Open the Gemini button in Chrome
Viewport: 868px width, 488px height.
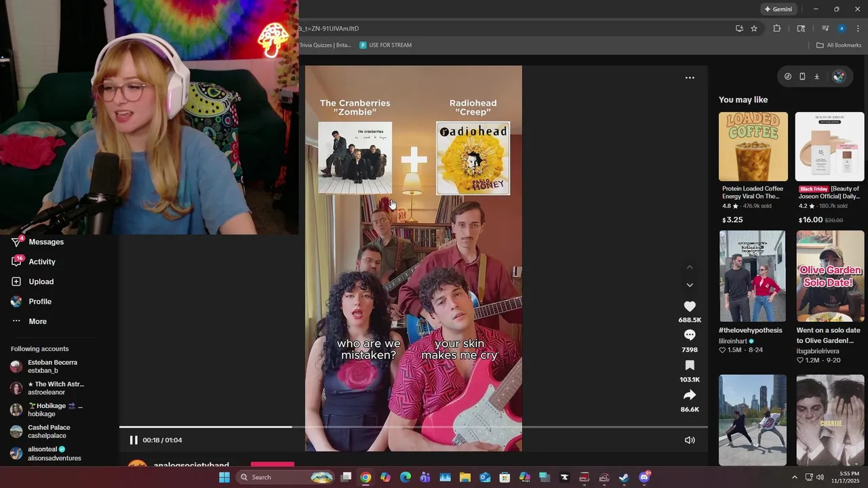(778, 9)
